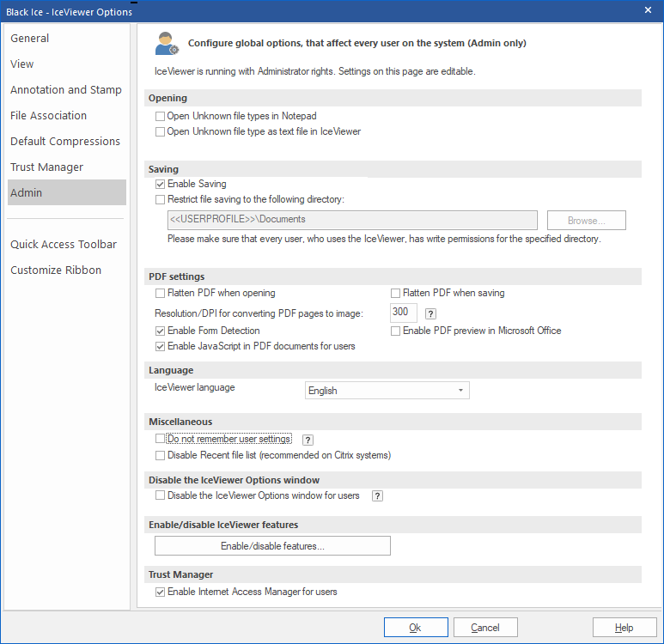
Task: Click the 'IceViewer language' label
Action: [195, 387]
